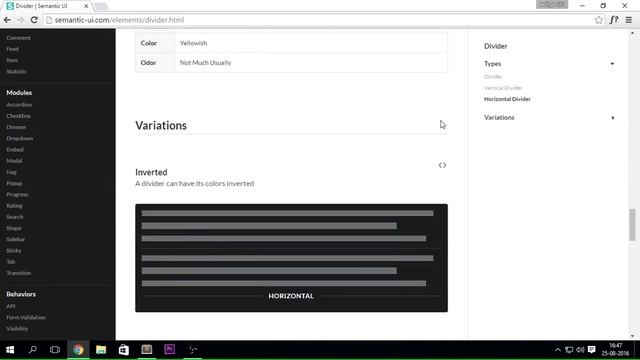This screenshot has height=360, width=640.
Task: Click the volume tray icon
Action: (580, 350)
